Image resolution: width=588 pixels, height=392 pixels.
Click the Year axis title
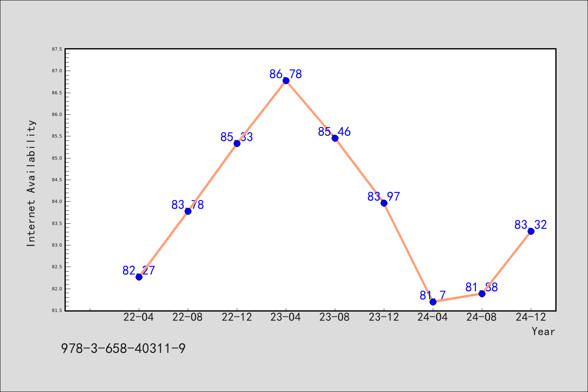click(543, 331)
